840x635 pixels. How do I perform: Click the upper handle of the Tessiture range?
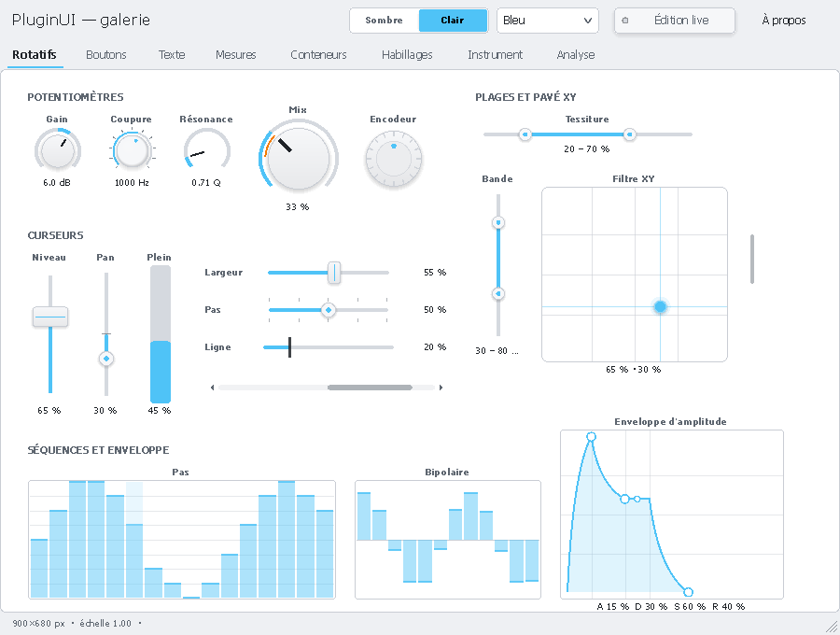pos(629,134)
